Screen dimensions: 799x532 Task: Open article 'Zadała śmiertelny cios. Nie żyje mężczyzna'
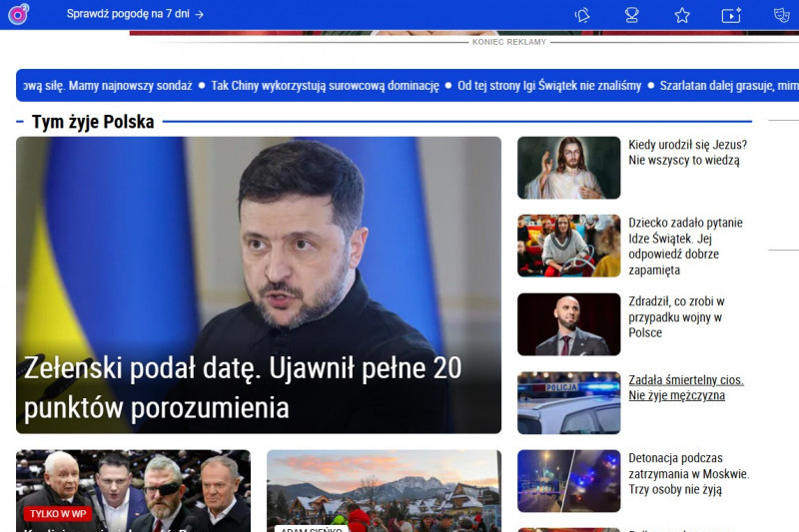685,387
